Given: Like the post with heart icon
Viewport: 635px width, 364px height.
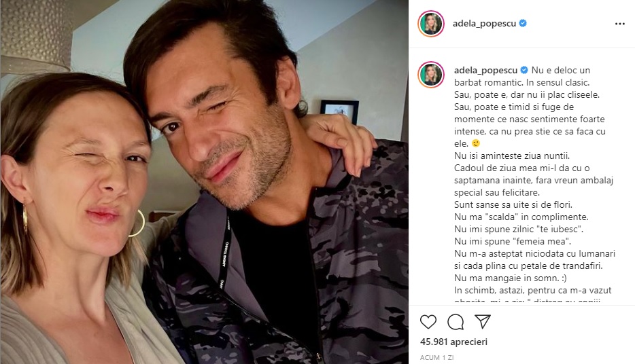Looking at the screenshot, I should [x=428, y=322].
